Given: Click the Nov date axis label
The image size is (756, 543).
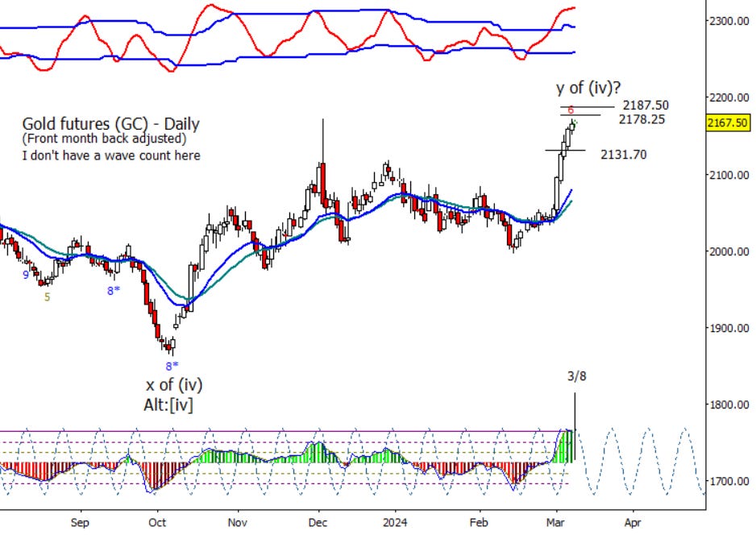Looking at the screenshot, I should coord(237,523).
